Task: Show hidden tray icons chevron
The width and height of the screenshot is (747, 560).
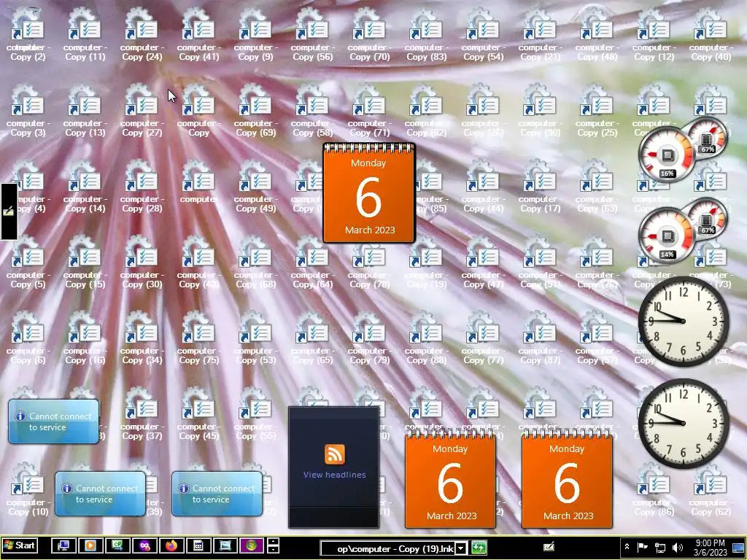Action: [x=627, y=548]
